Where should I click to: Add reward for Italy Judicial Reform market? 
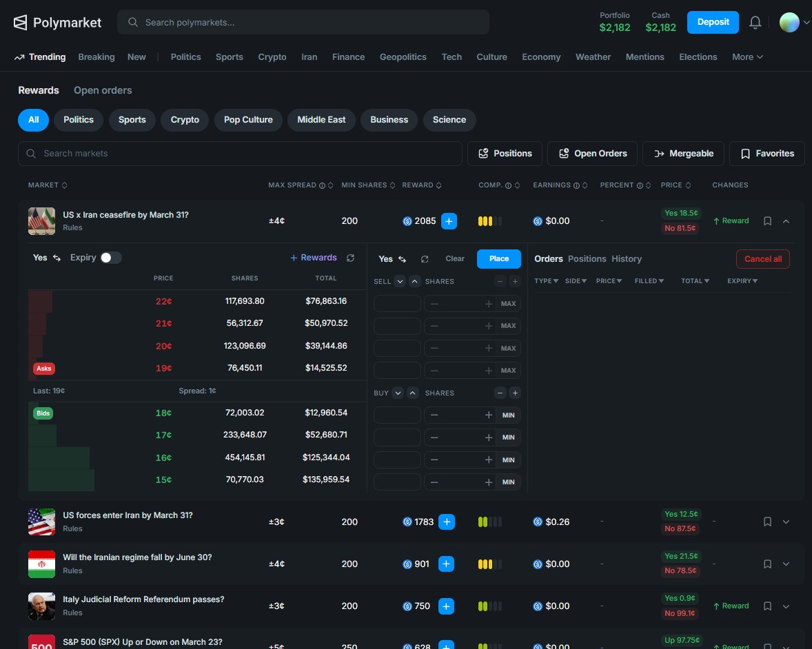446,606
